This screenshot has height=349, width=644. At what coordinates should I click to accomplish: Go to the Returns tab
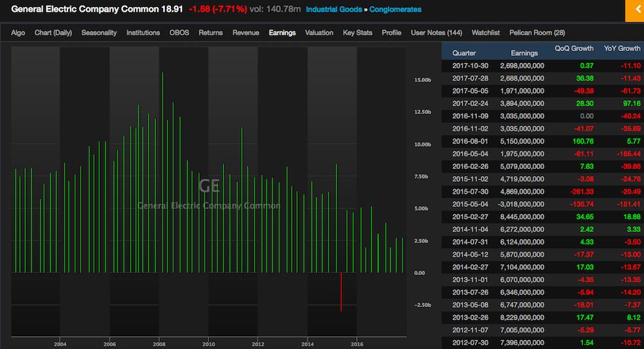pos(211,33)
